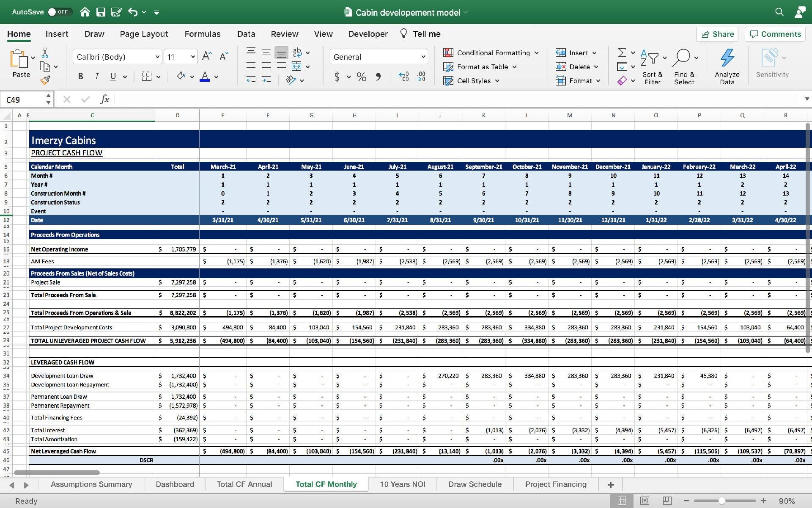The image size is (812, 508).
Task: Click the Home icon in title bar
Action: coord(85,12)
